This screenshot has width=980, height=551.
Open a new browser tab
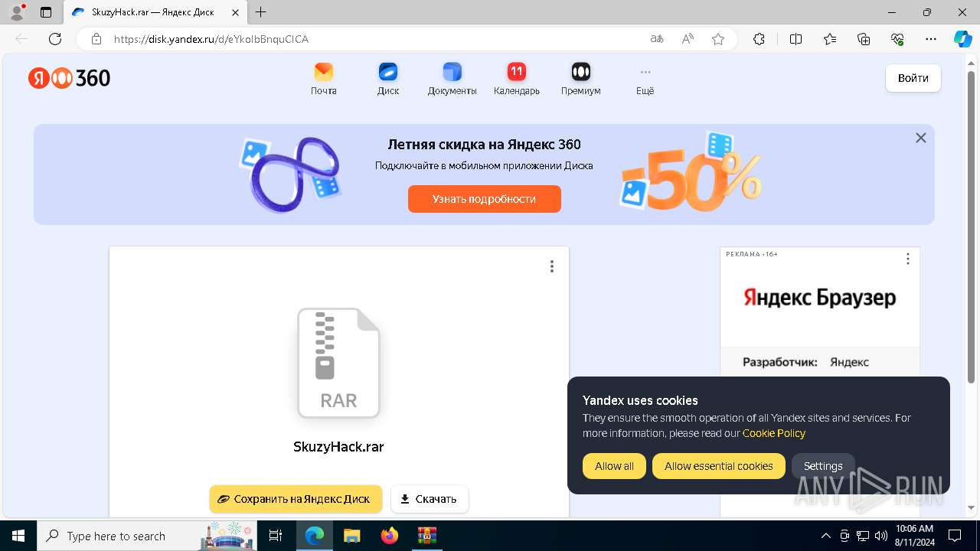click(261, 12)
